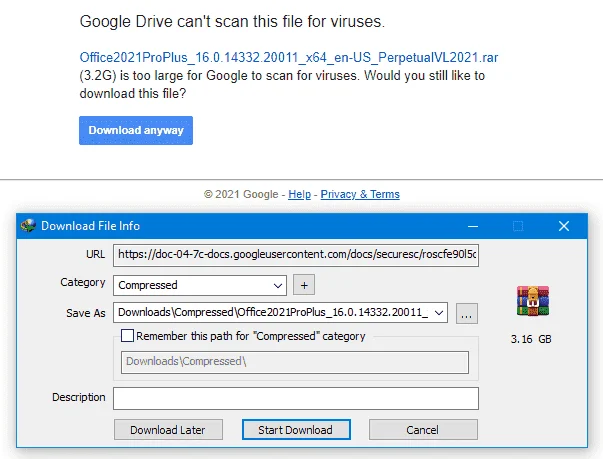Add a new category with plus button
The image size is (603, 459).
304,285
